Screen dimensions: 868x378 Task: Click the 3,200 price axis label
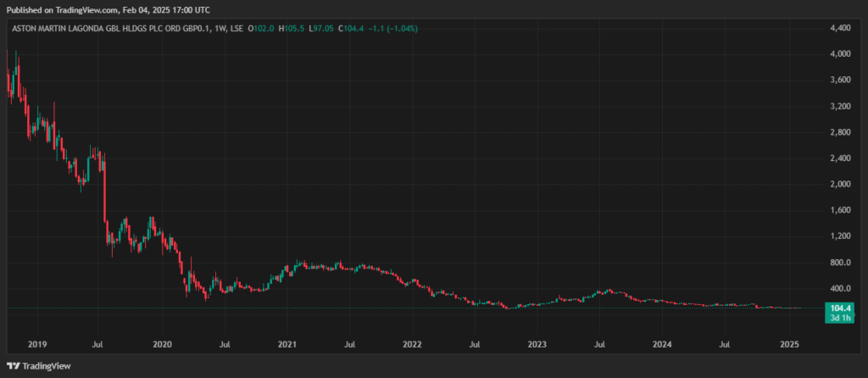point(840,106)
